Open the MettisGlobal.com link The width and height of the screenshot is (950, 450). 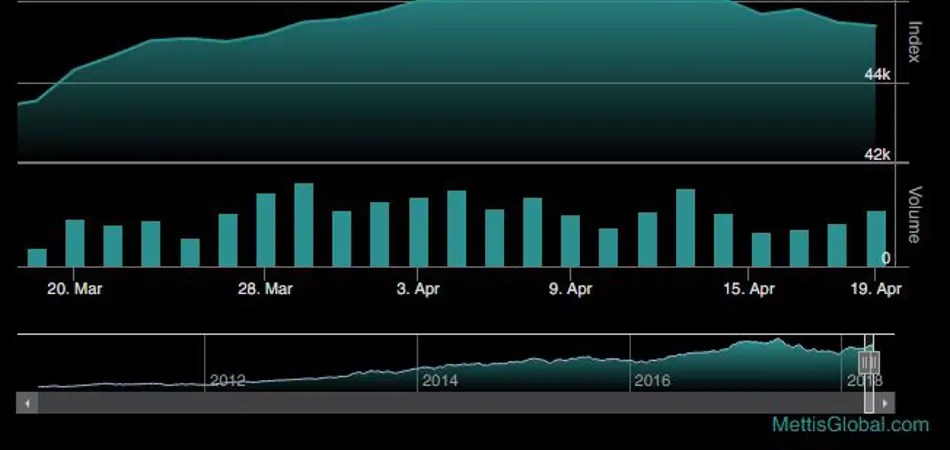tap(850, 424)
